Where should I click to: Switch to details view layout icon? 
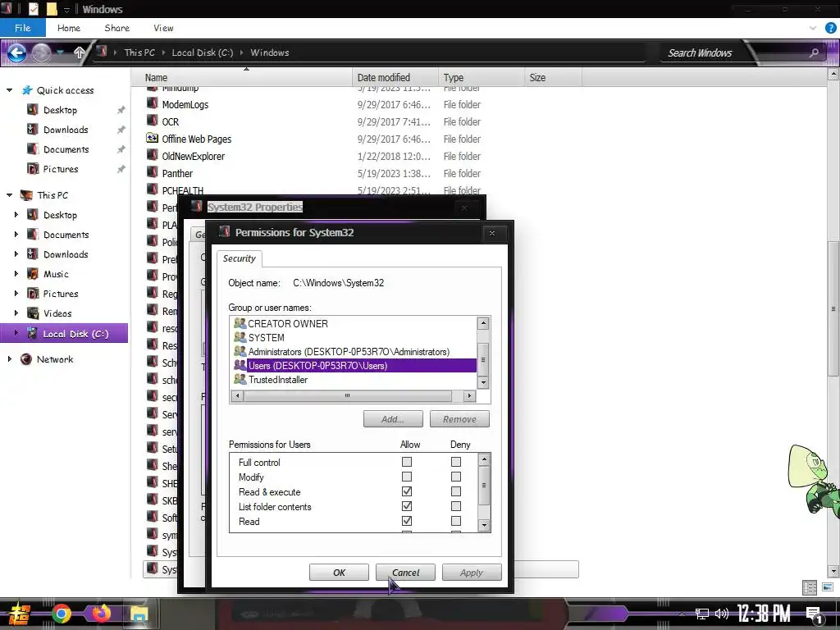(x=810, y=587)
